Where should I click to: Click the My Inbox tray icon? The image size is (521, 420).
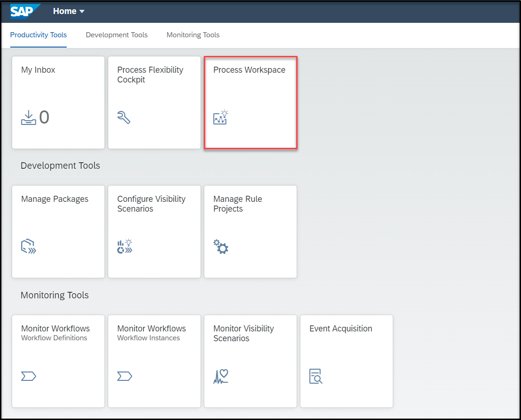click(x=28, y=117)
